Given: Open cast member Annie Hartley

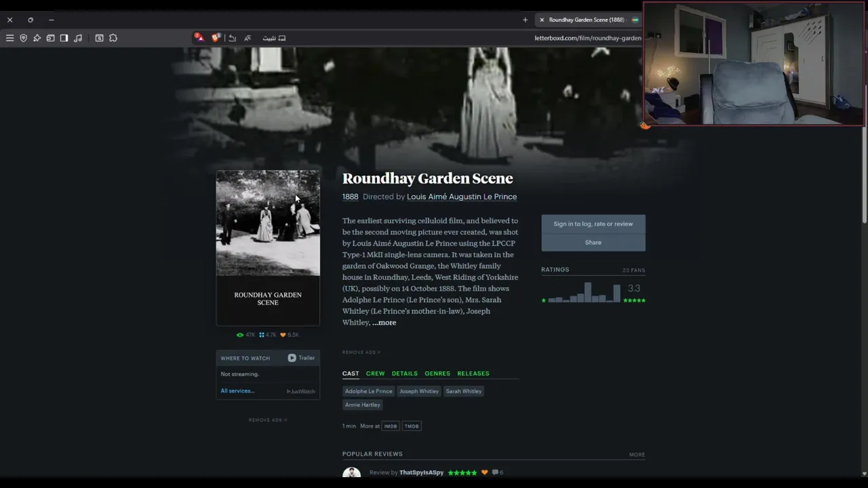Looking at the screenshot, I should (x=362, y=405).
